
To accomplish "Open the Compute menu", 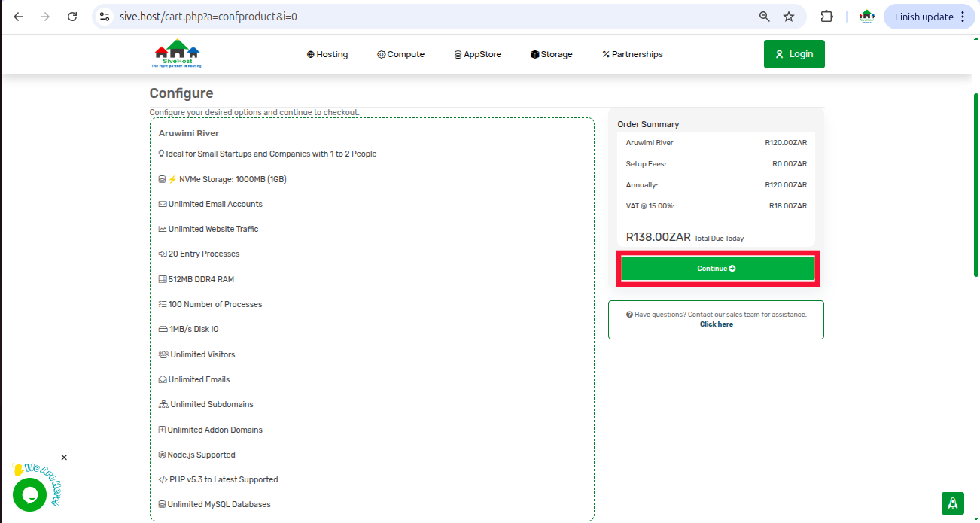I will pos(401,54).
